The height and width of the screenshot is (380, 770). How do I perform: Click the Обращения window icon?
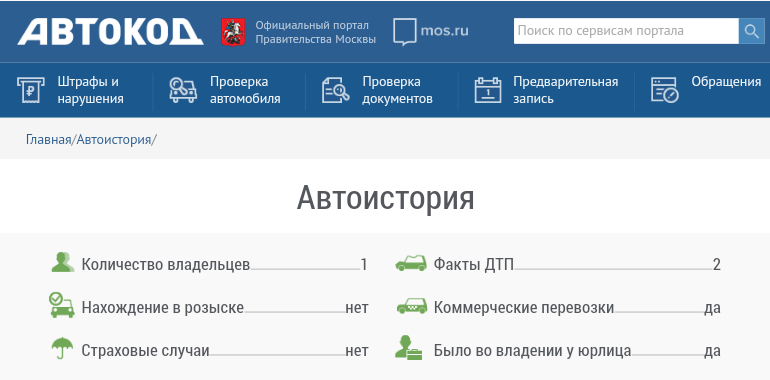(x=664, y=90)
